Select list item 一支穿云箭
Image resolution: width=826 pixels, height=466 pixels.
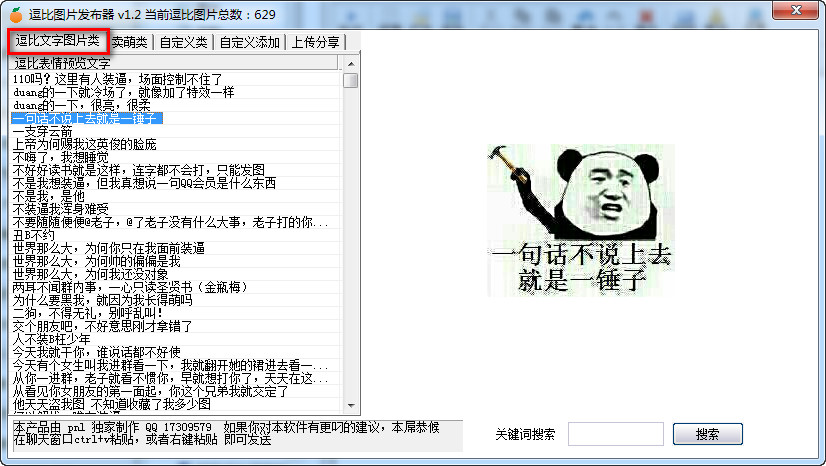coord(43,132)
